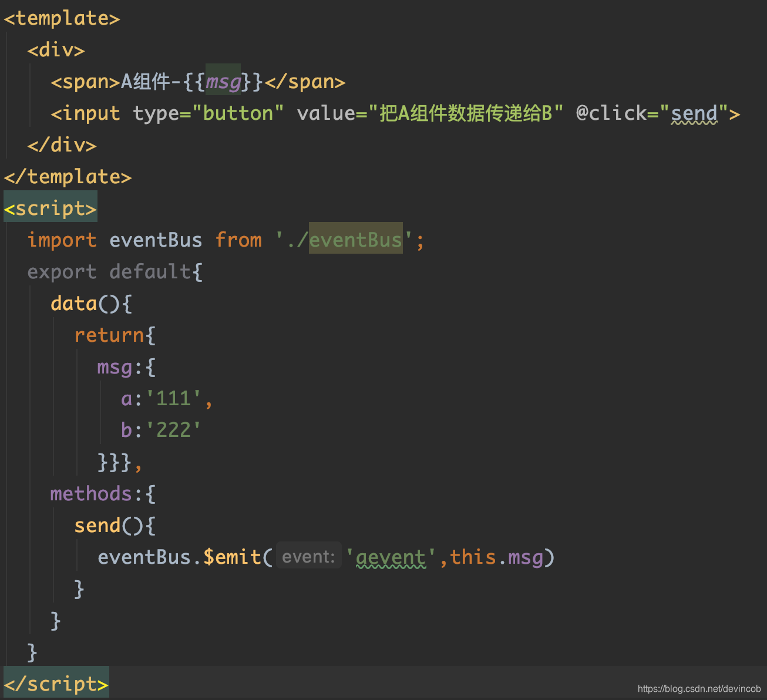Click the msg property key before the colon-brace

pos(115,367)
